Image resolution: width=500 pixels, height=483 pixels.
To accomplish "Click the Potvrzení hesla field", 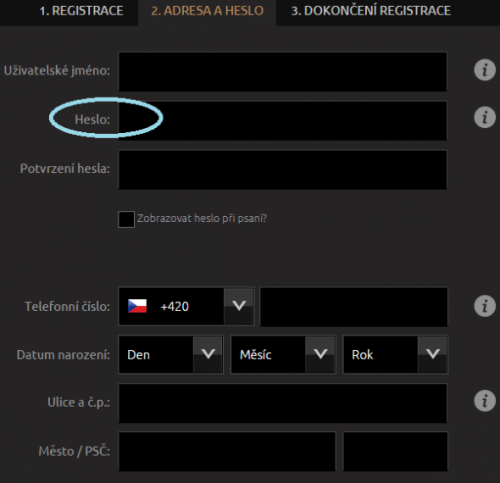I will [x=283, y=170].
